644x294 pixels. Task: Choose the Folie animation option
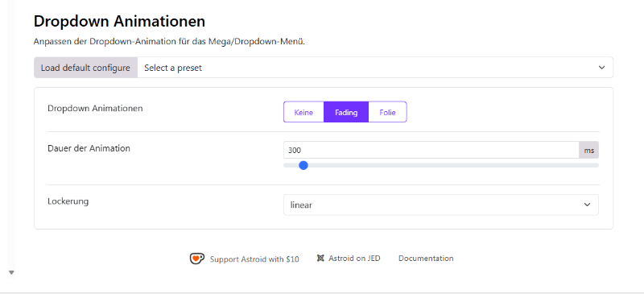387,112
